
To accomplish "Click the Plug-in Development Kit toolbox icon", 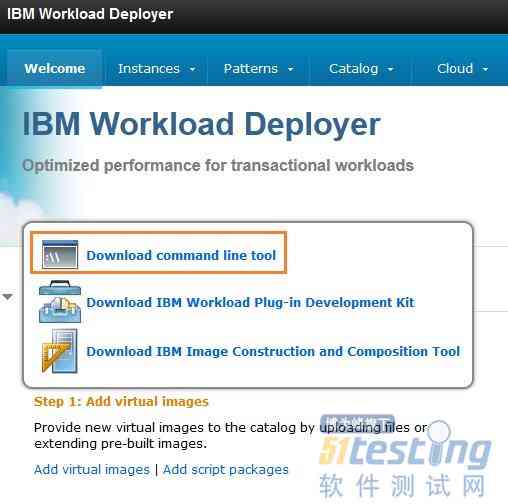I will [x=60, y=302].
